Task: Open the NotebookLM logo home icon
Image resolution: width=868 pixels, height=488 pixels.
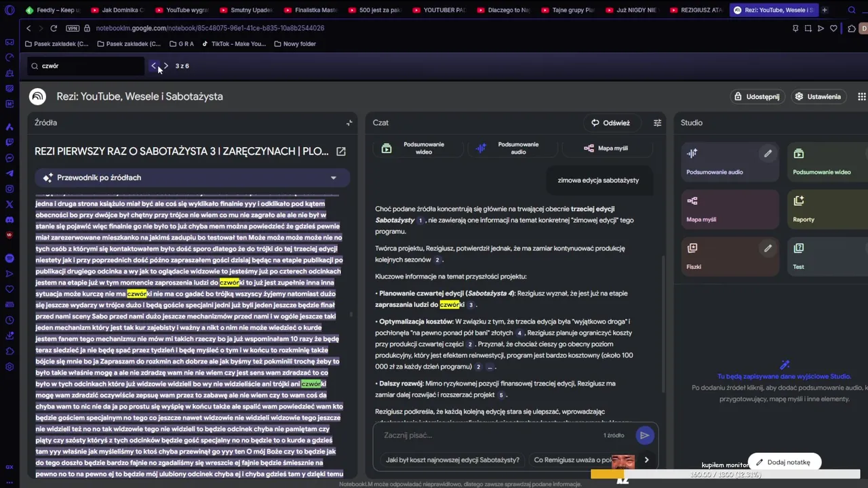Action: pos(37,96)
